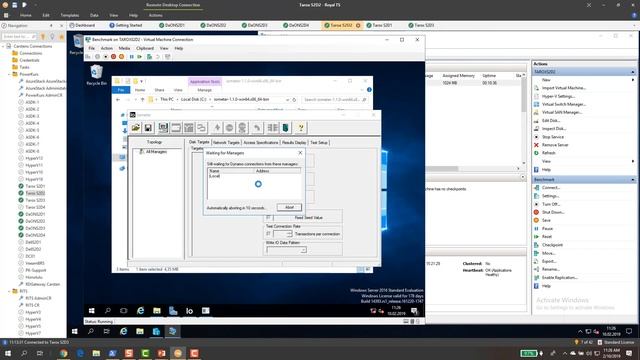Click Remove Server action
The width and height of the screenshot is (640, 360).
click(x=555, y=145)
